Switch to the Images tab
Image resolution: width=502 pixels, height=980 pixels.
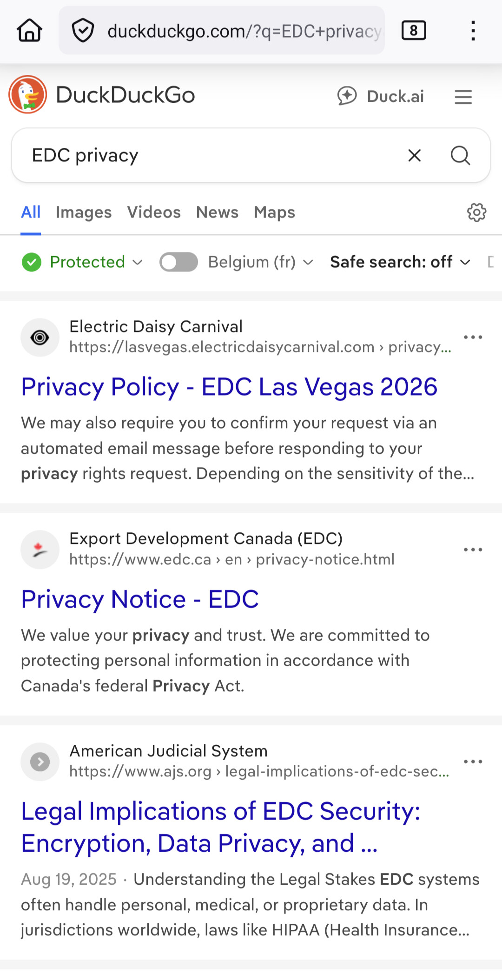[84, 212]
